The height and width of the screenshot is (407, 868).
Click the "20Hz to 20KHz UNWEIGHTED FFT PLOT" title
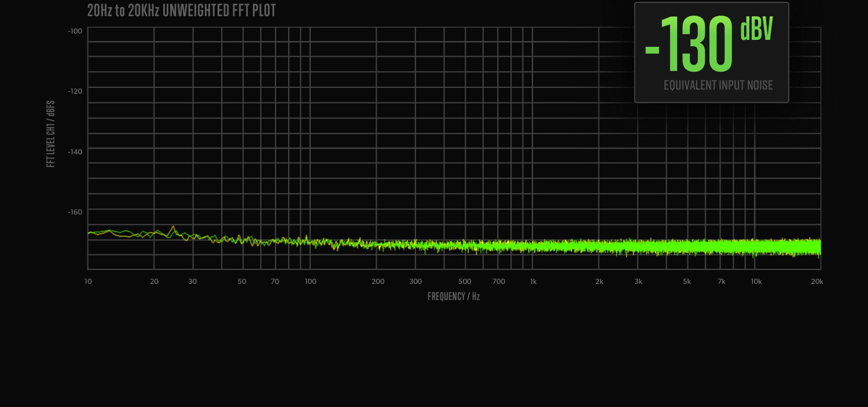click(181, 10)
